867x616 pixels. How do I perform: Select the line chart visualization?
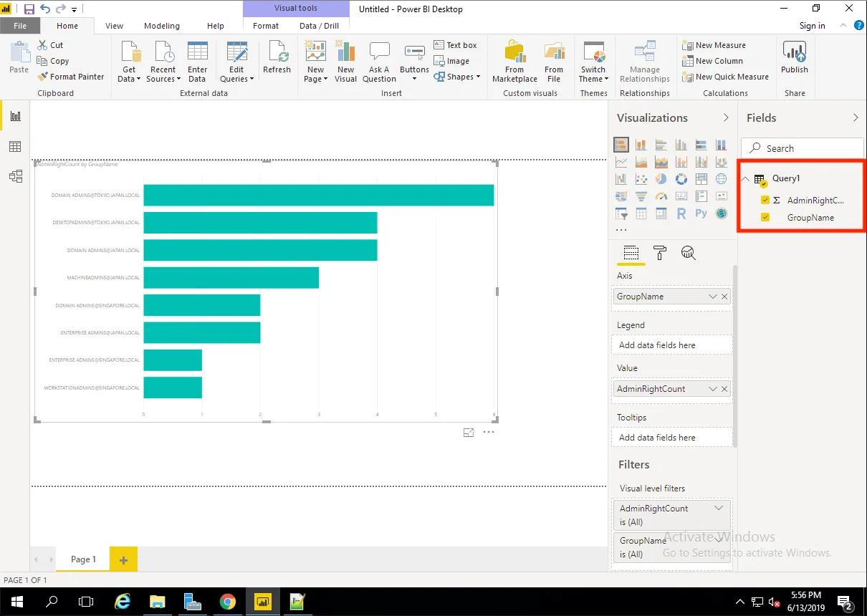click(x=621, y=162)
